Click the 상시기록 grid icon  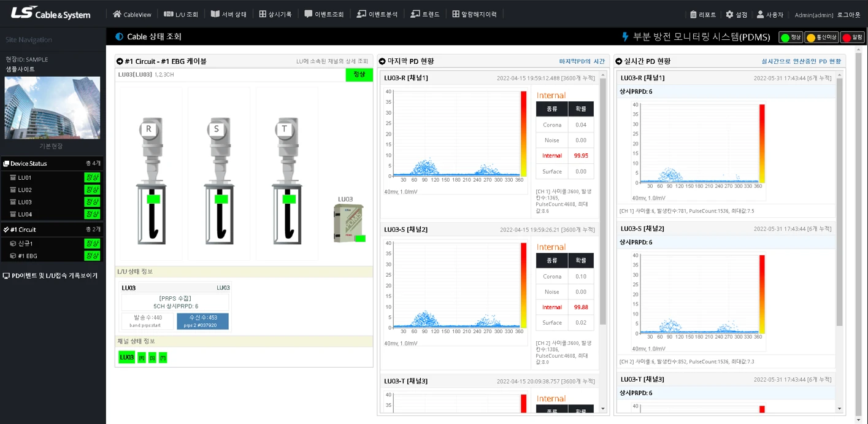click(263, 14)
